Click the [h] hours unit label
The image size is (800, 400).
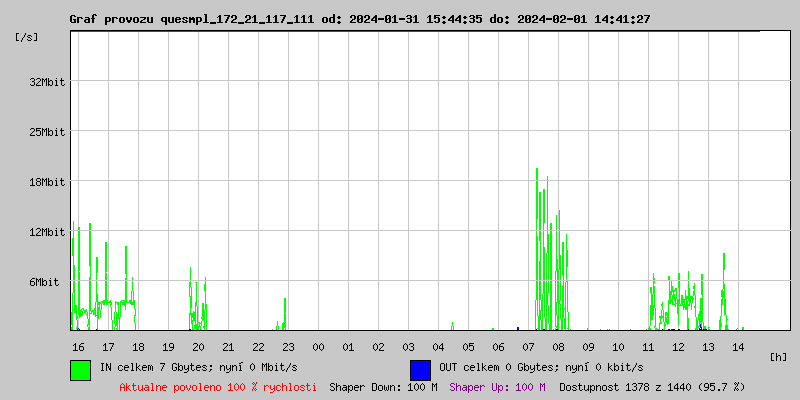pos(779,356)
